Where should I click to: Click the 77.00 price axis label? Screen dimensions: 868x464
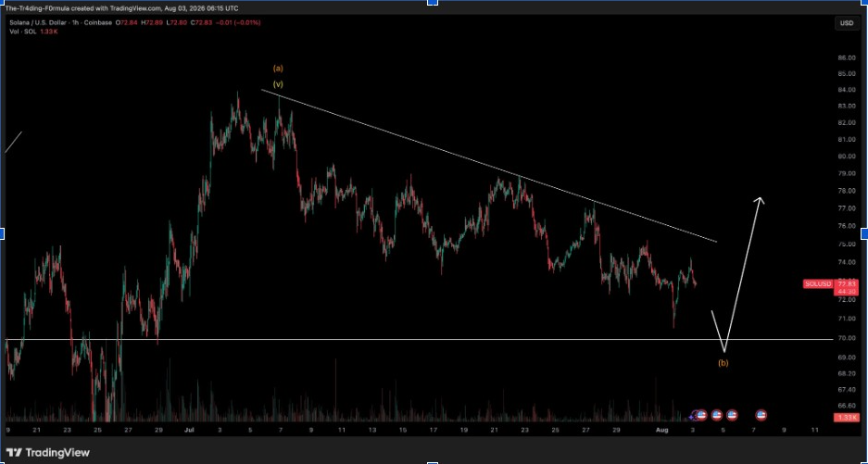[848, 208]
